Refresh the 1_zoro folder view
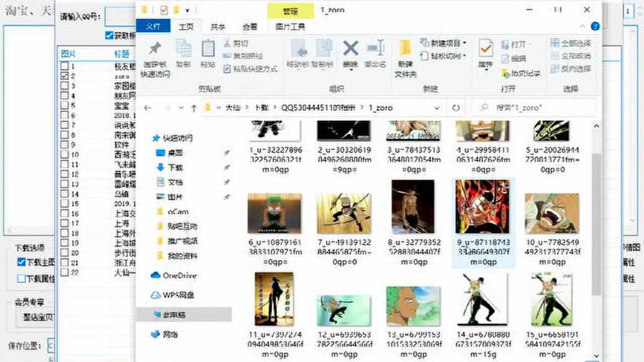The image size is (644, 362). pyautogui.click(x=456, y=108)
